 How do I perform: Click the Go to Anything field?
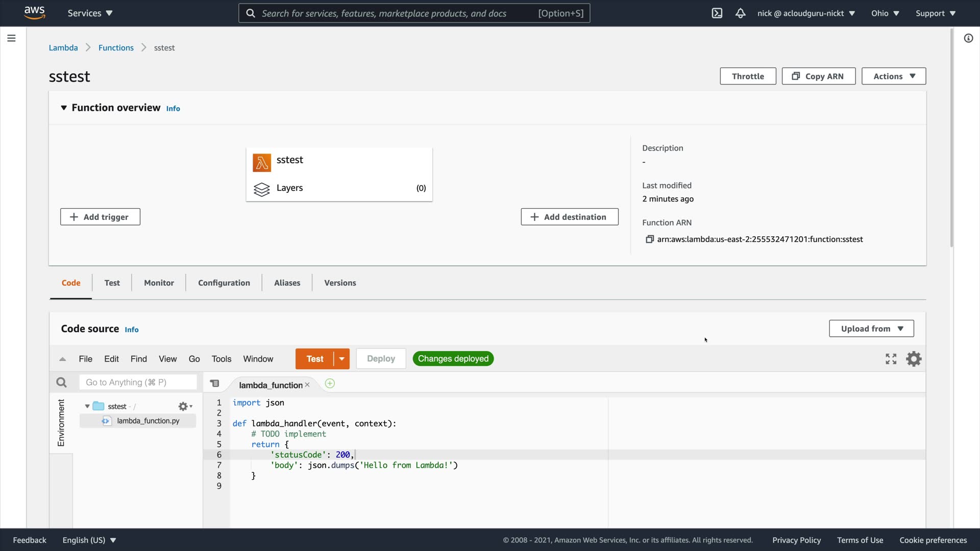138,383
